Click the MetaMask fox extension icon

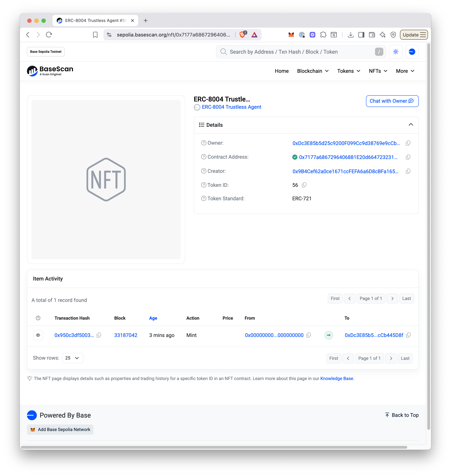pos(291,35)
